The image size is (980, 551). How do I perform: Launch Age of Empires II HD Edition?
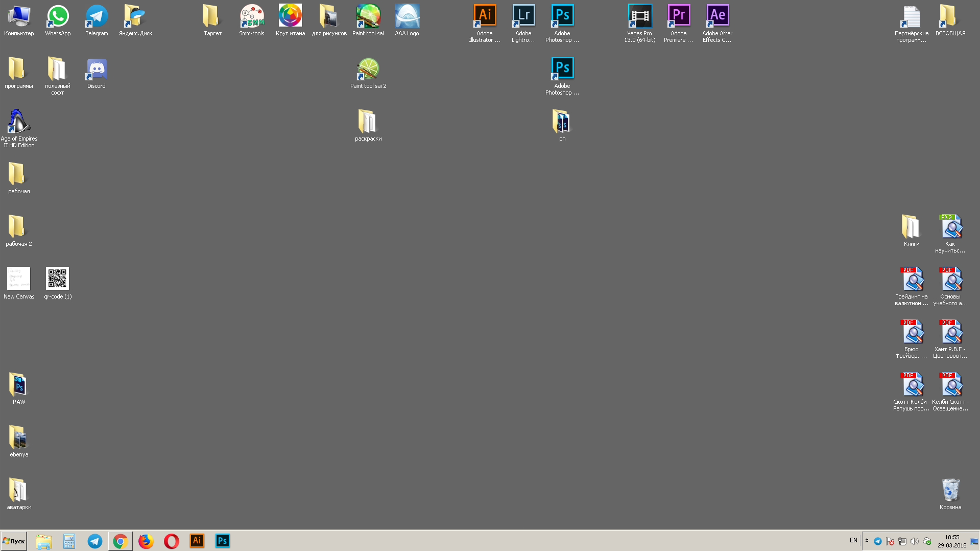(x=19, y=129)
